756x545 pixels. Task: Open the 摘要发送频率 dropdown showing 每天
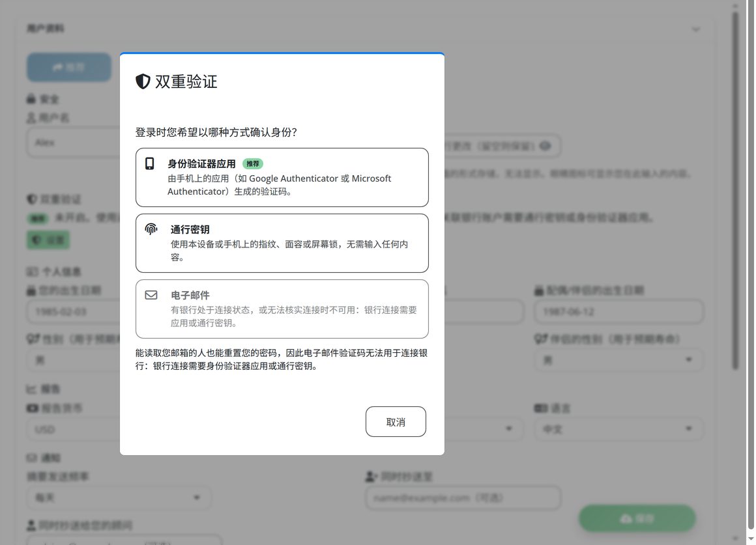(119, 497)
